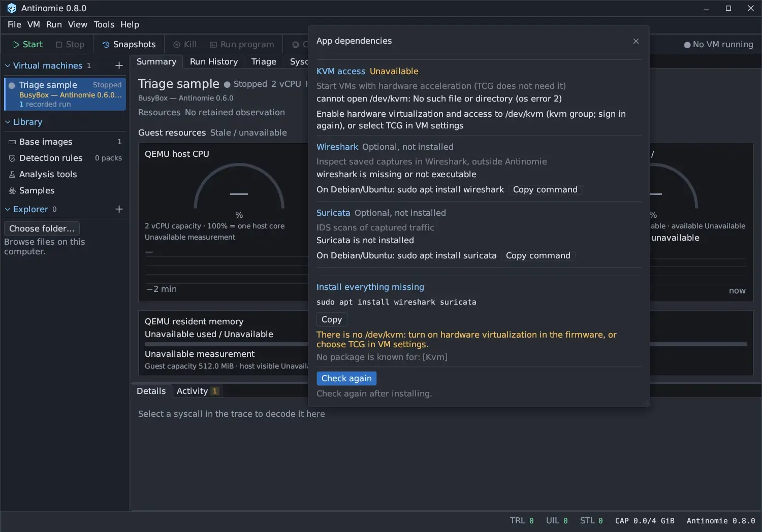Viewport: 762px width, 532px height.
Task: Open the VM menu
Action: pyautogui.click(x=34, y=24)
